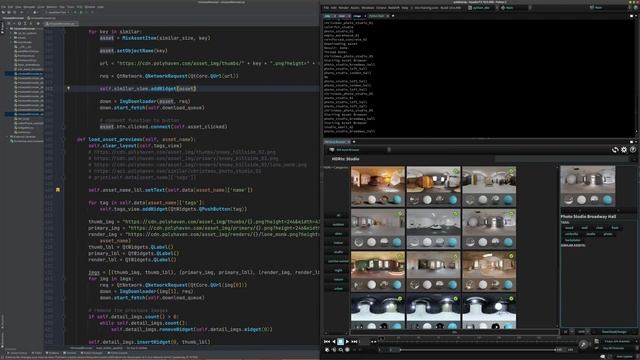Jump to last frame in Houdini playbar
The image size is (640, 360).
[354, 341]
